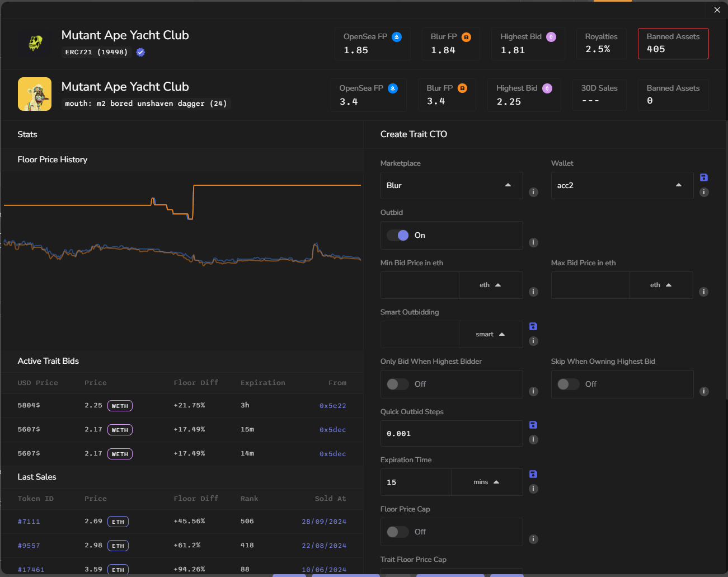
Task: Open token #7111 in Last Sales
Action: click(x=29, y=522)
